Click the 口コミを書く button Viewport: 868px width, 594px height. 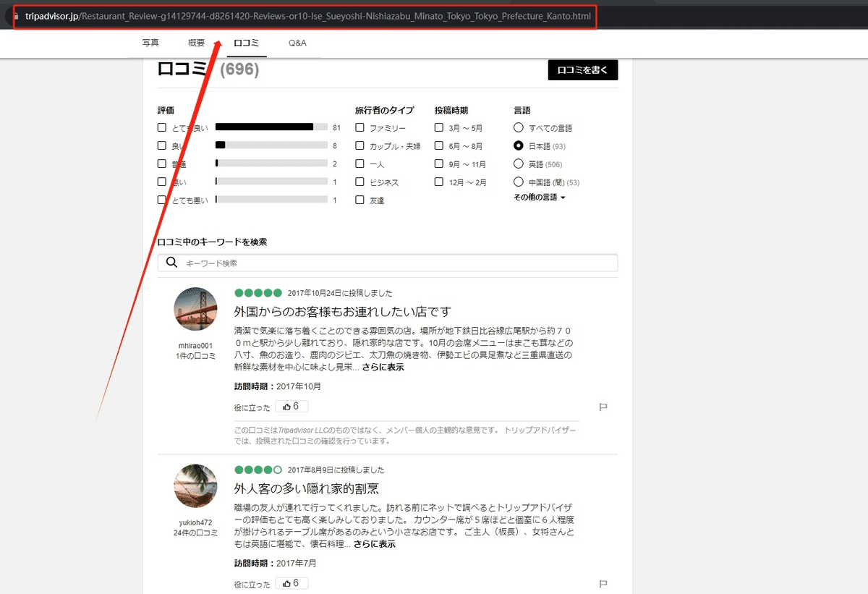(583, 70)
